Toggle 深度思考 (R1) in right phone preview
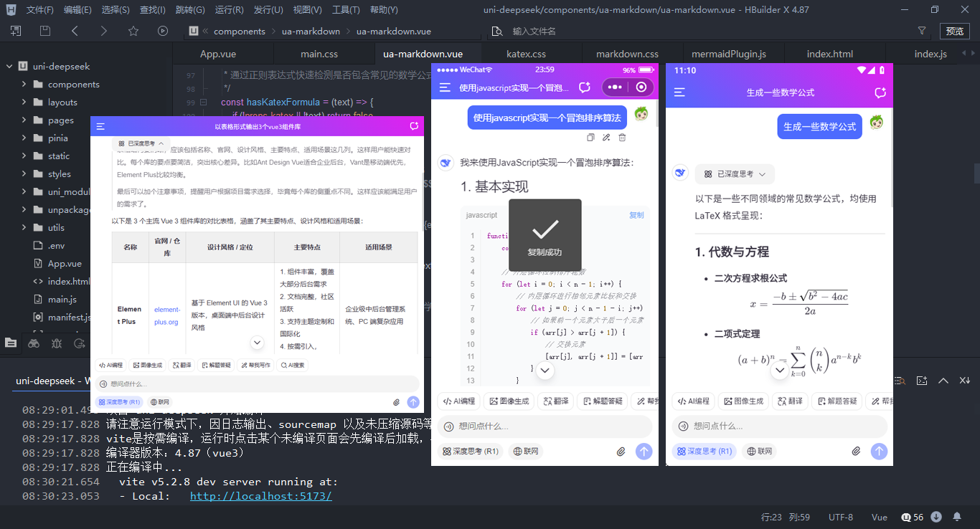 704,452
